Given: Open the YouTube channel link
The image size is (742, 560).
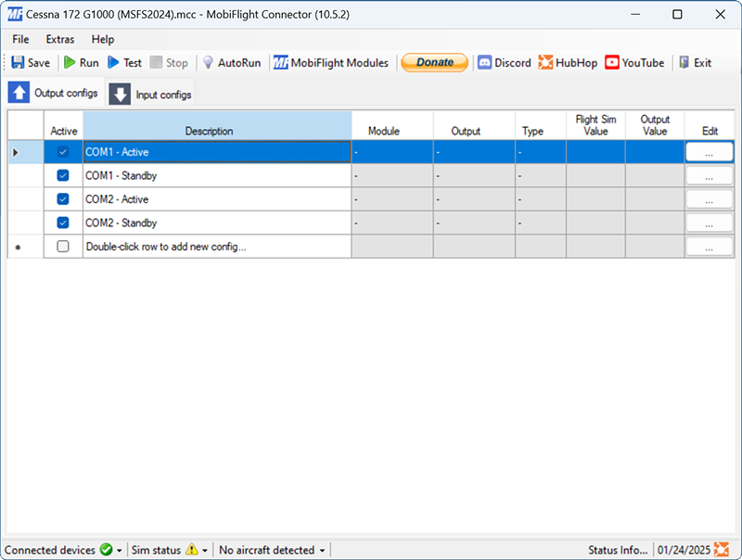Looking at the screenshot, I should tap(634, 62).
